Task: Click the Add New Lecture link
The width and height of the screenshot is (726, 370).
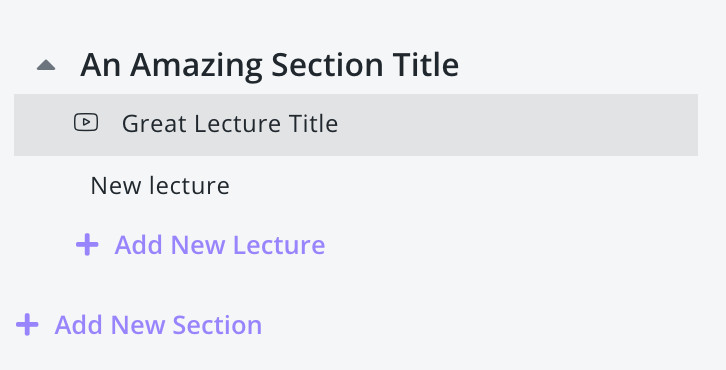Action: pyautogui.click(x=219, y=245)
